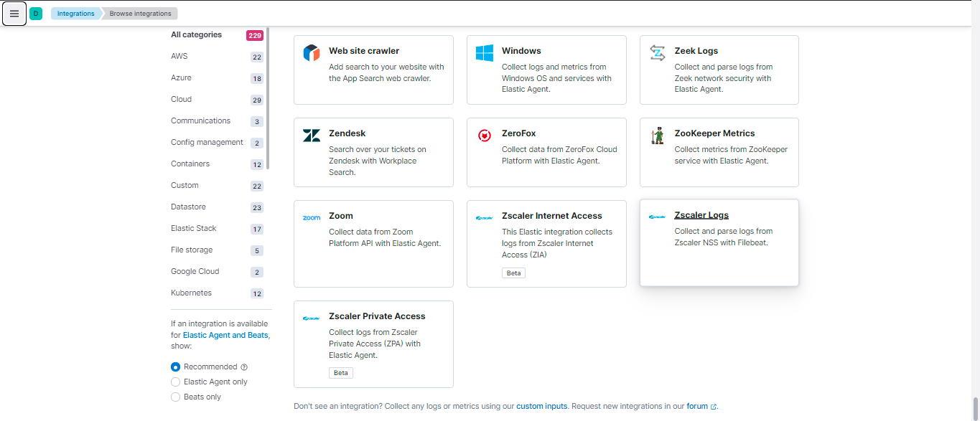Open the ZooKeeper Metrics integration title
This screenshot has height=421, width=980.
(715, 133)
